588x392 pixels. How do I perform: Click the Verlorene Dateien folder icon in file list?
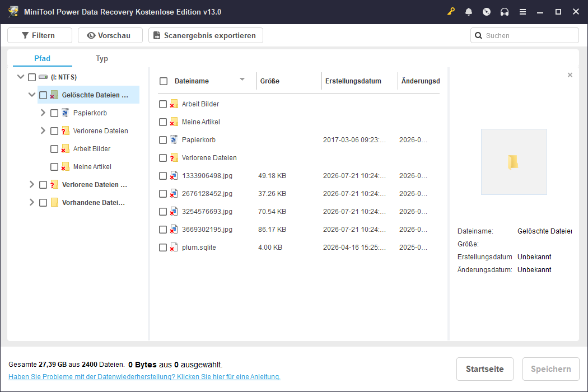pos(174,157)
